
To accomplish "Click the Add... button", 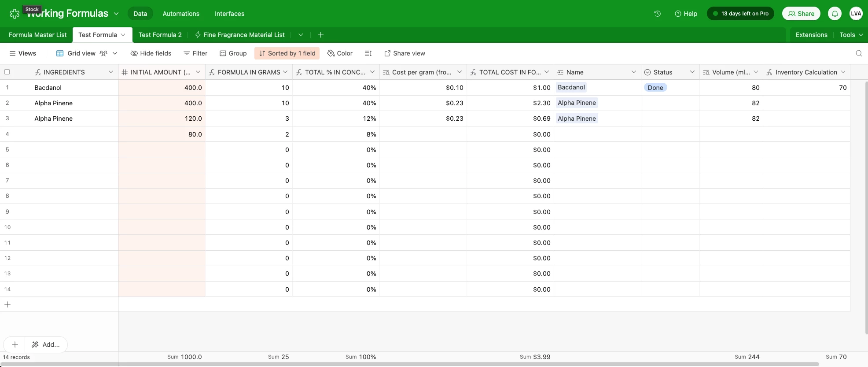I will click(x=46, y=345).
